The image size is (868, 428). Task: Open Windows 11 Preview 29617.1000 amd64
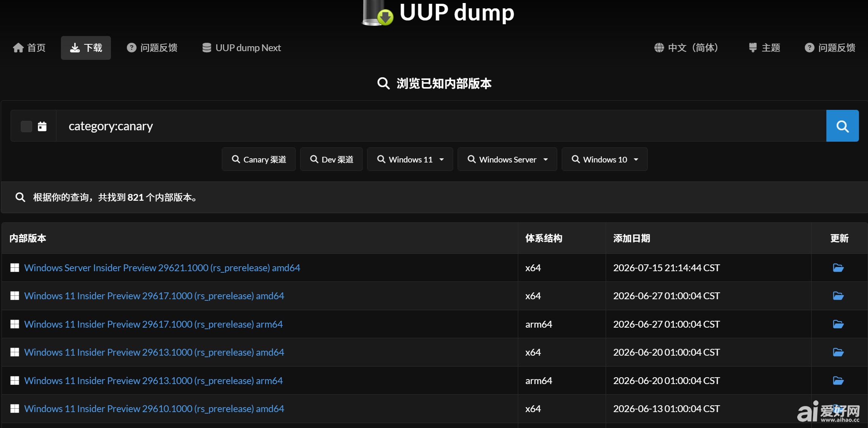154,296
